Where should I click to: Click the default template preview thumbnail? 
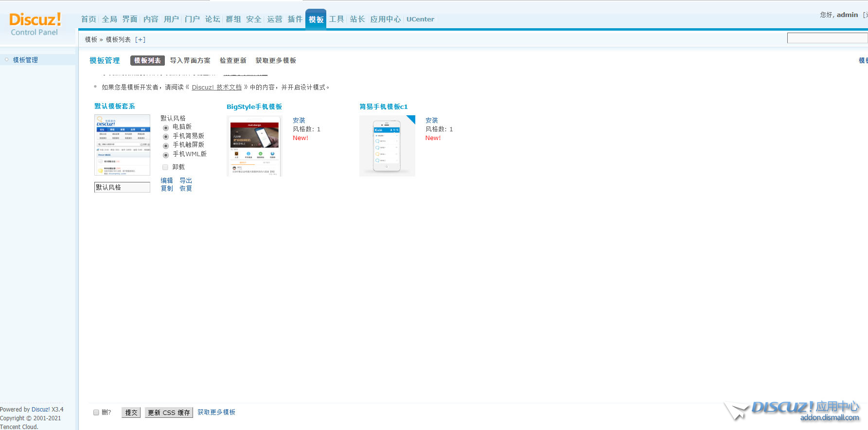tap(122, 145)
